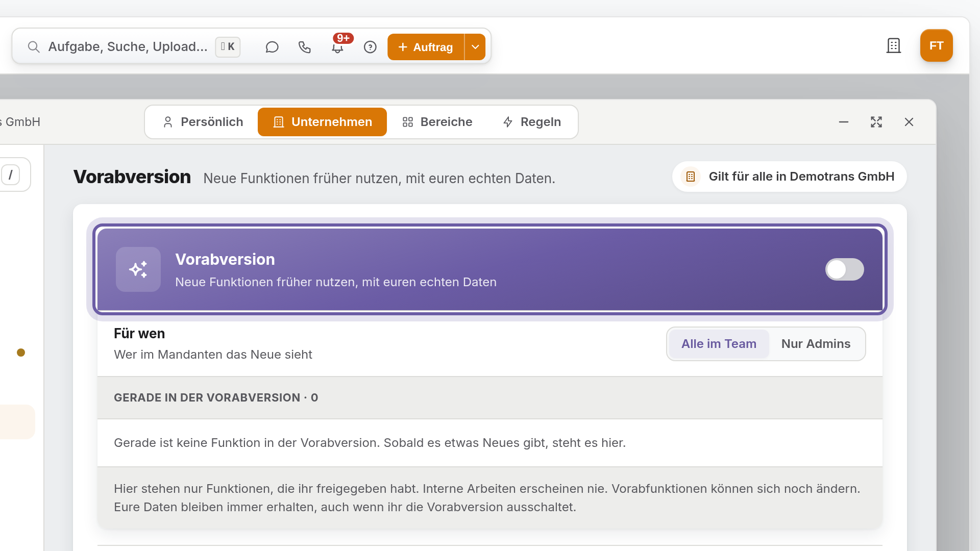Screen dimensions: 980x551
Task: Click the Für wen label
Action: [x=139, y=334]
